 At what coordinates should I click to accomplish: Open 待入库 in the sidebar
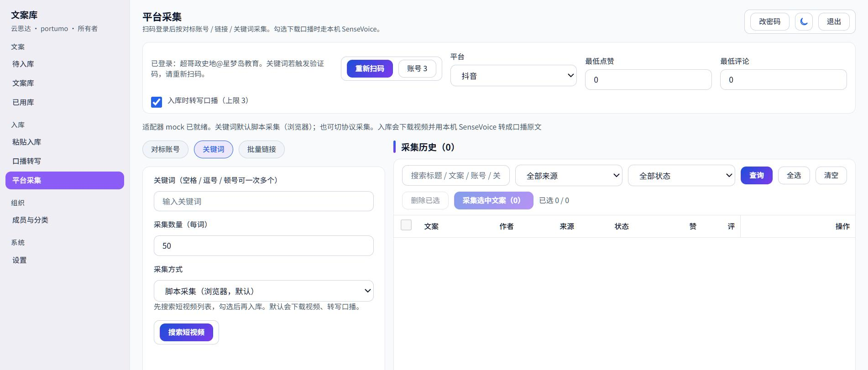tap(65, 64)
